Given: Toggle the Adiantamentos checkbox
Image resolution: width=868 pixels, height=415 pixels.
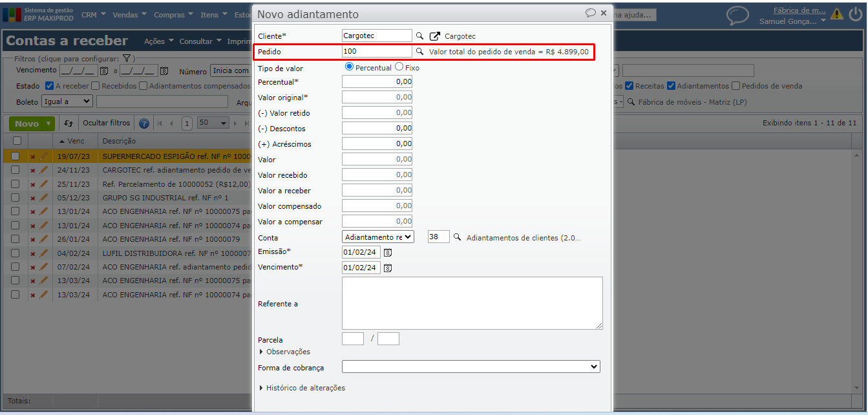Looking at the screenshot, I should coord(672,86).
